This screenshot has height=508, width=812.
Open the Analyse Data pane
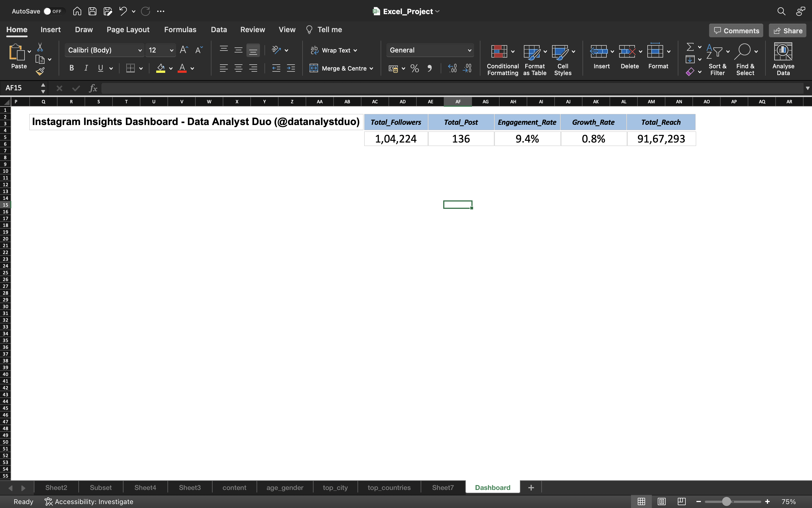click(x=783, y=59)
